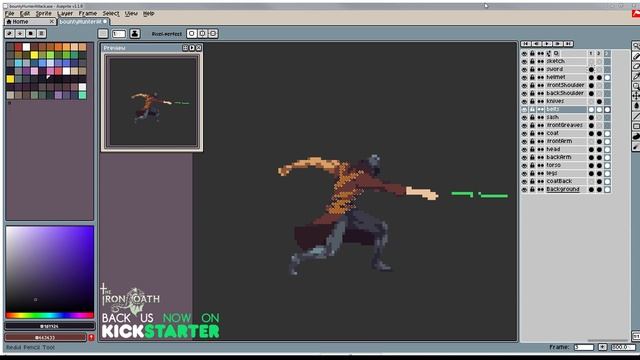Viewport: 640px width, 360px height.
Task: Open the Sprite menu
Action: 43,13
